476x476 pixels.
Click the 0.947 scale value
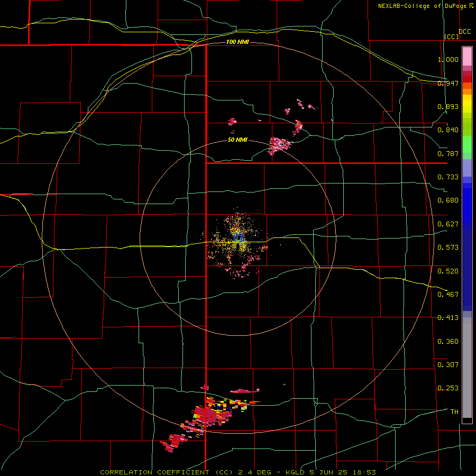tap(448, 83)
